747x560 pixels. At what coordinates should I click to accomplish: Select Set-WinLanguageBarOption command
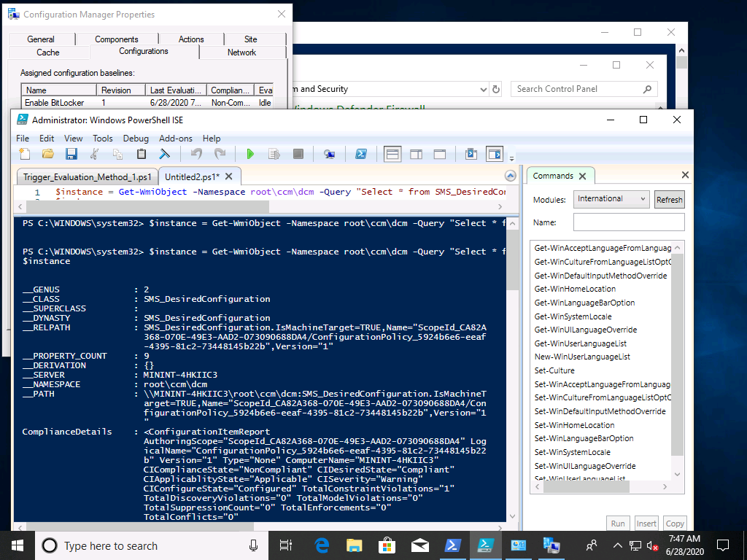(x=584, y=438)
